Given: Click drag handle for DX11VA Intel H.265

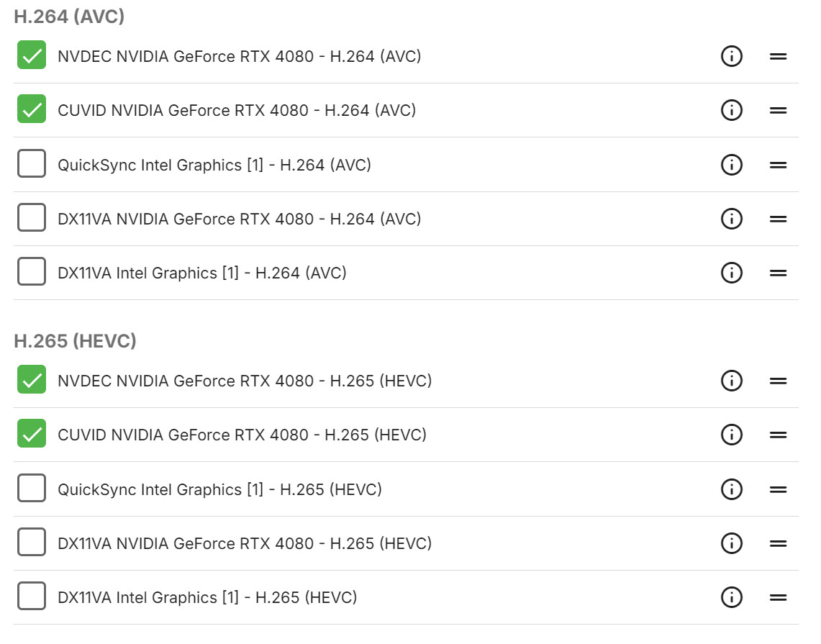Looking at the screenshot, I should click(778, 597).
